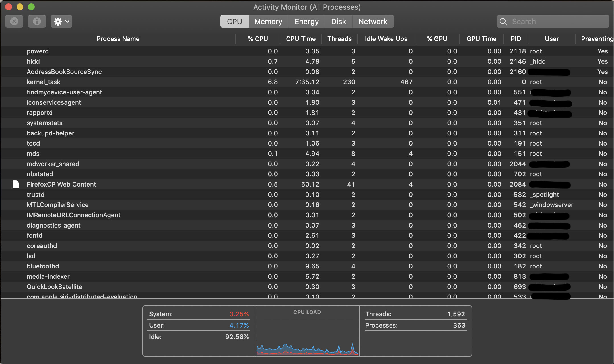Click the yellow minimize window button

coord(20,7)
